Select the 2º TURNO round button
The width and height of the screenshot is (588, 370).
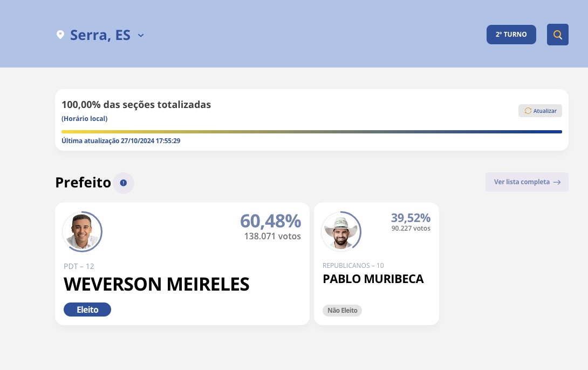(x=511, y=34)
